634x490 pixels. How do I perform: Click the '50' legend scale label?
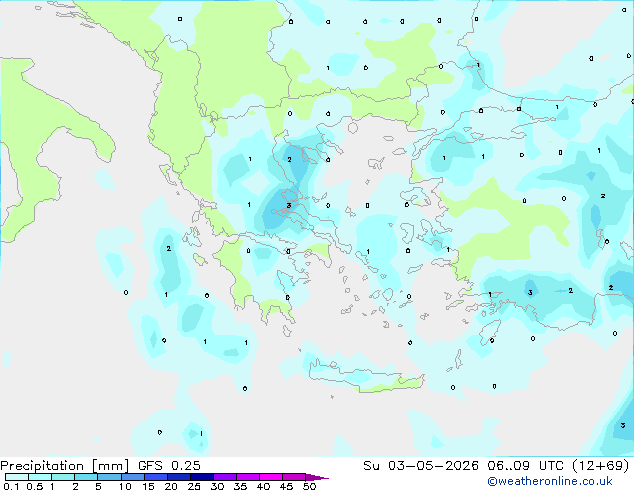[309, 486]
